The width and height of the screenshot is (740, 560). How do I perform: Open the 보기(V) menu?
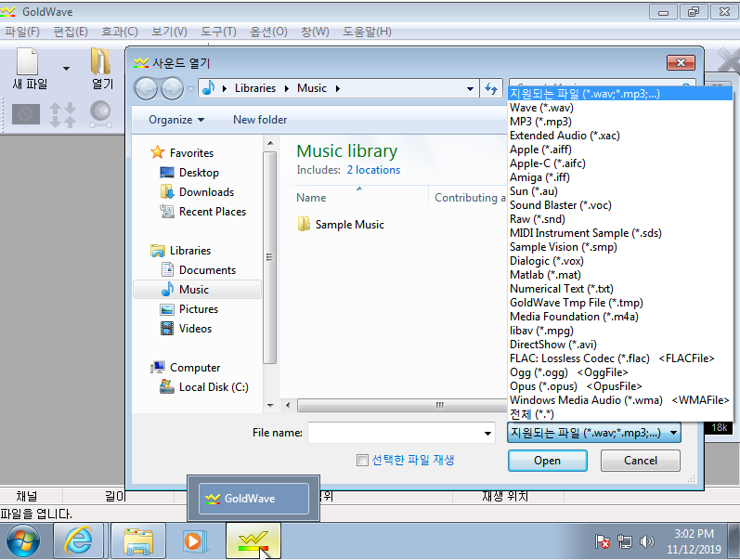coord(169,32)
